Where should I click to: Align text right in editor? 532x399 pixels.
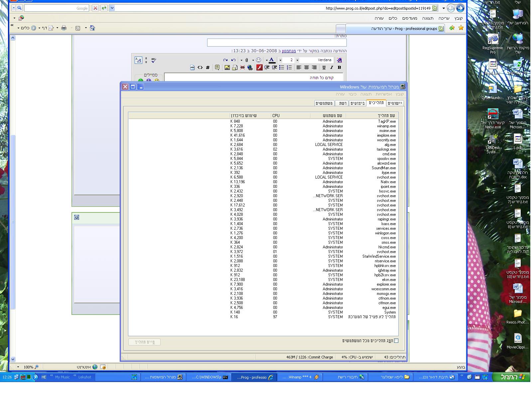click(314, 67)
